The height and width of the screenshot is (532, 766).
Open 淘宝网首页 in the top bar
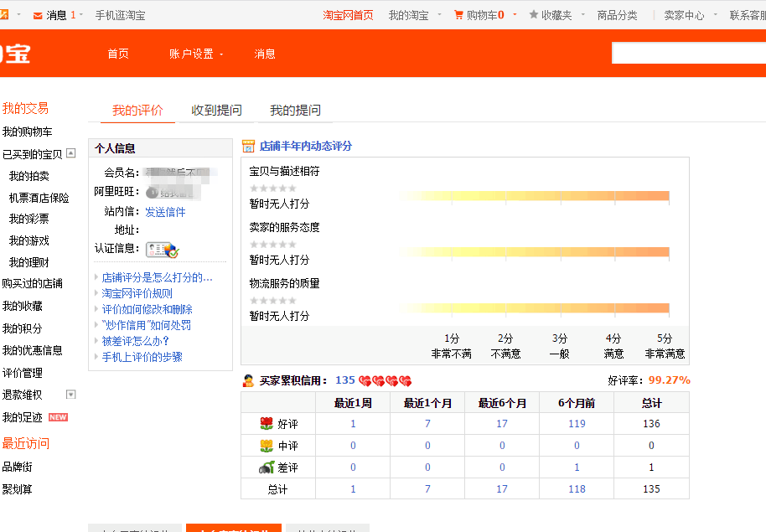[348, 15]
